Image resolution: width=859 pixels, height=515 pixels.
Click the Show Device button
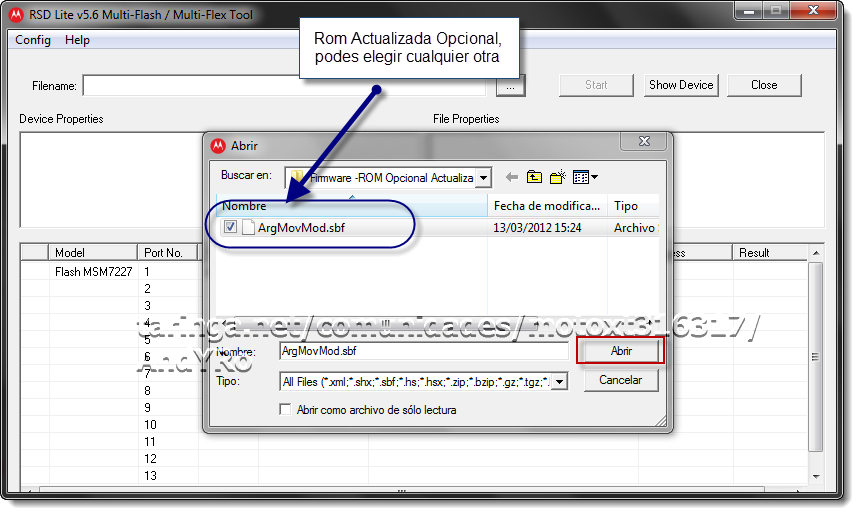coord(681,85)
